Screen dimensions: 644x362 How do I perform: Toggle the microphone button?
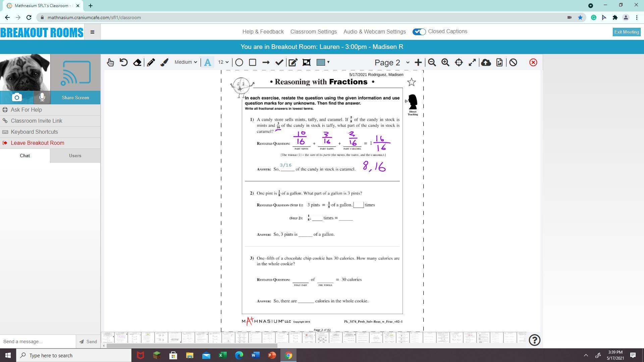coord(42,97)
